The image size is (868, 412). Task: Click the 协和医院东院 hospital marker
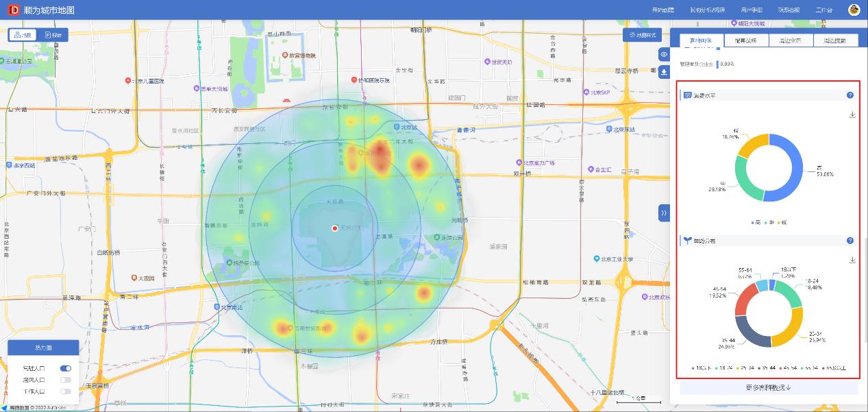pos(354,80)
